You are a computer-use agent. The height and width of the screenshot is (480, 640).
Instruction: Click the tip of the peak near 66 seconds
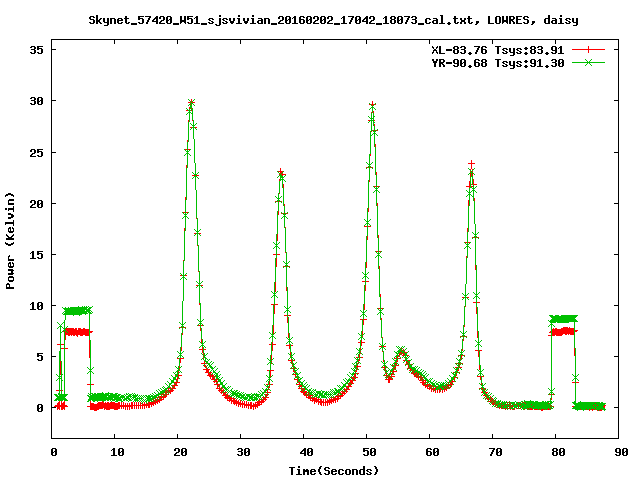coord(471,164)
